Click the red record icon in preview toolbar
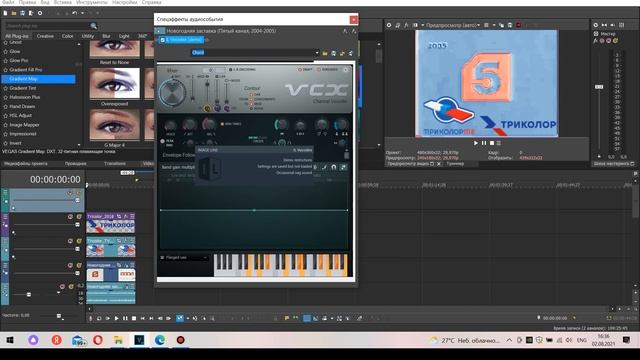 [518, 25]
